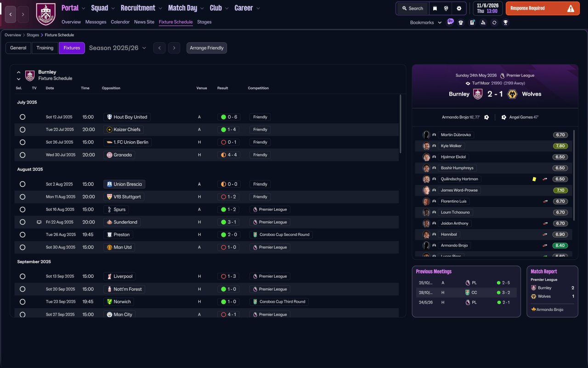Expand the Squad menu chevron

click(113, 8)
